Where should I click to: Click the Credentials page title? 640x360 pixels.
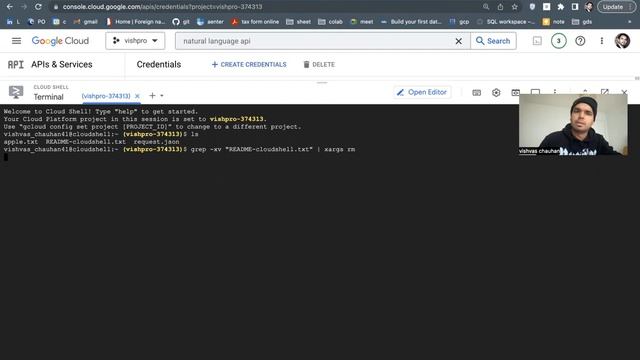[159, 64]
